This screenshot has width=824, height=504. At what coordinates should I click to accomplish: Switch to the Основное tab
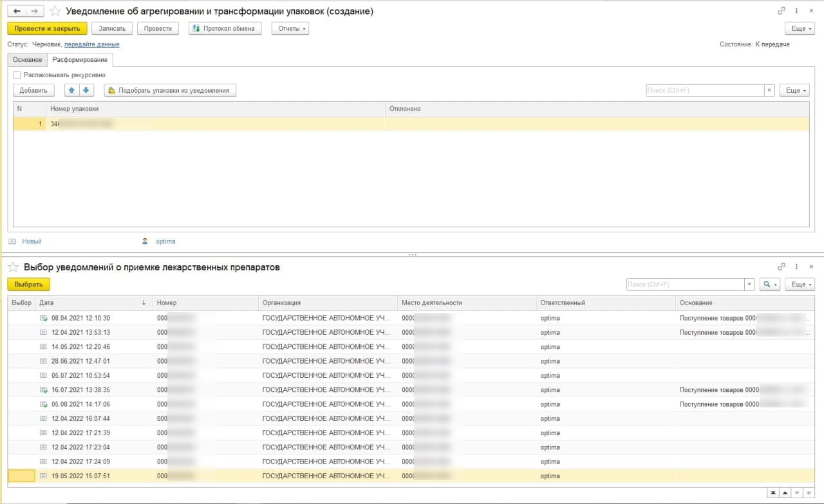tap(27, 60)
